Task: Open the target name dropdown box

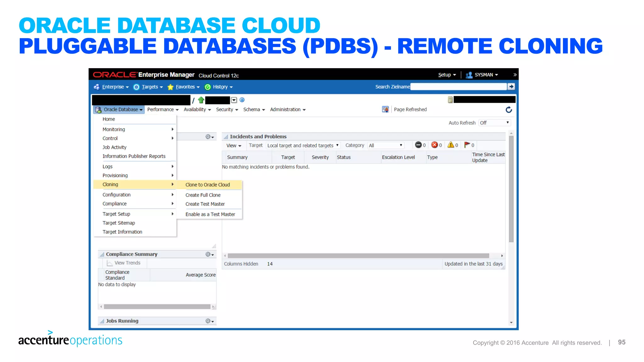Action: 234,100
